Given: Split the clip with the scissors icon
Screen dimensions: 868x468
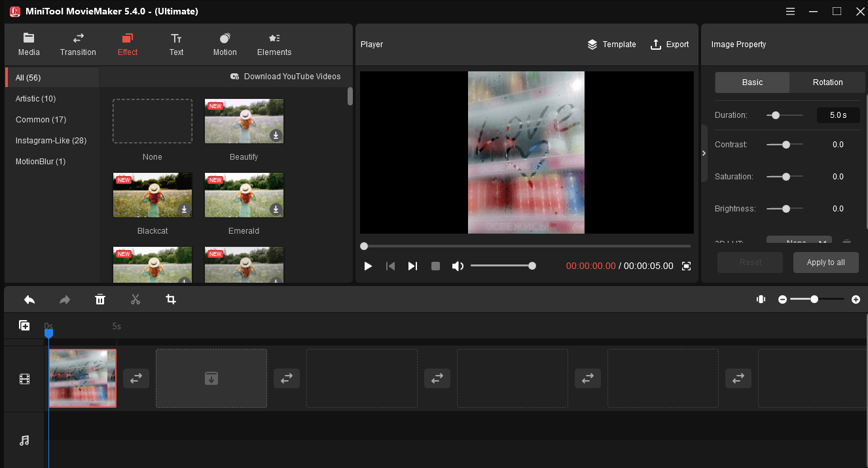Looking at the screenshot, I should [136, 299].
